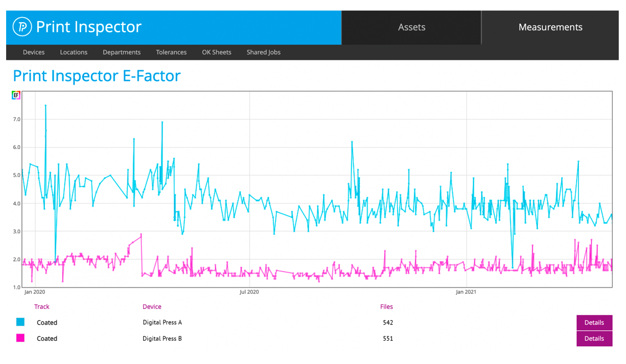Image resolution: width=626 pixels, height=364 pixels.
Task: Navigate to OK Sheets
Action: pos(216,52)
